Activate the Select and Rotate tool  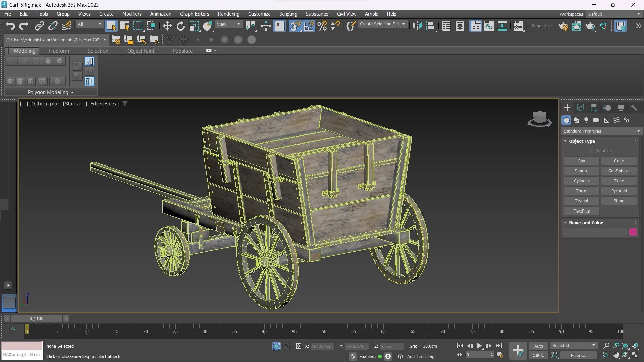180,26
